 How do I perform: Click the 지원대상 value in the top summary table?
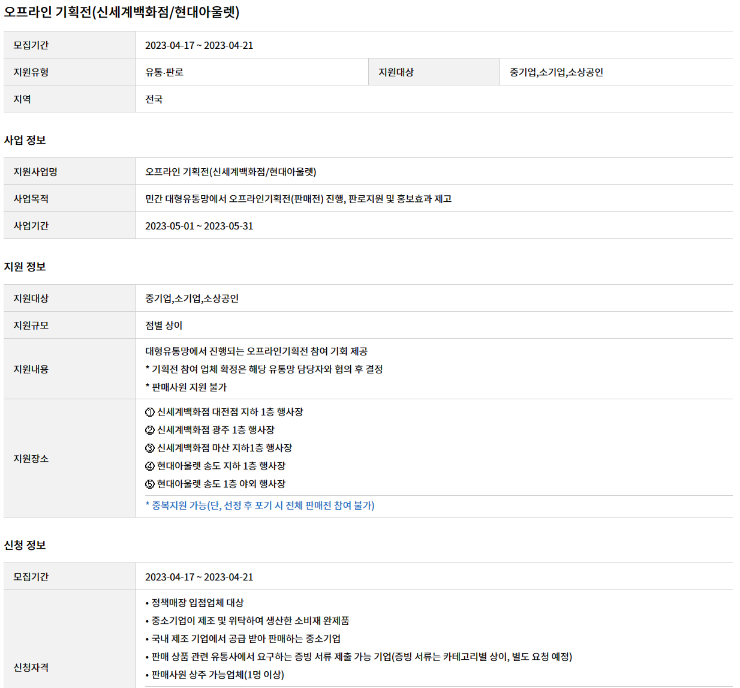coord(556,72)
